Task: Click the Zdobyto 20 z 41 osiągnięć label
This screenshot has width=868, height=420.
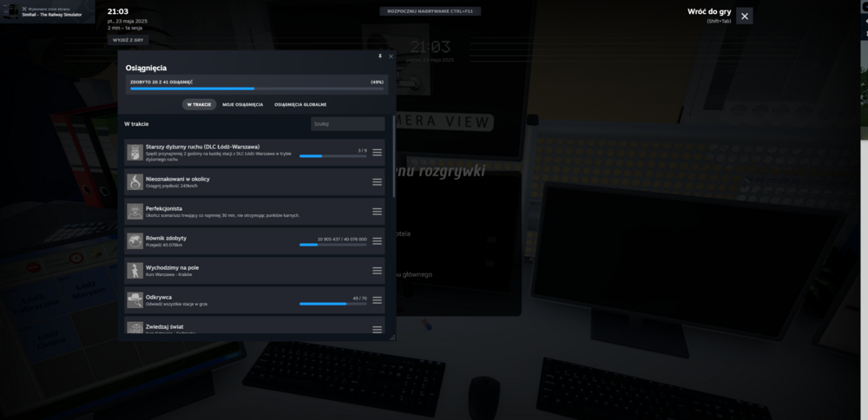Action: click(161, 82)
